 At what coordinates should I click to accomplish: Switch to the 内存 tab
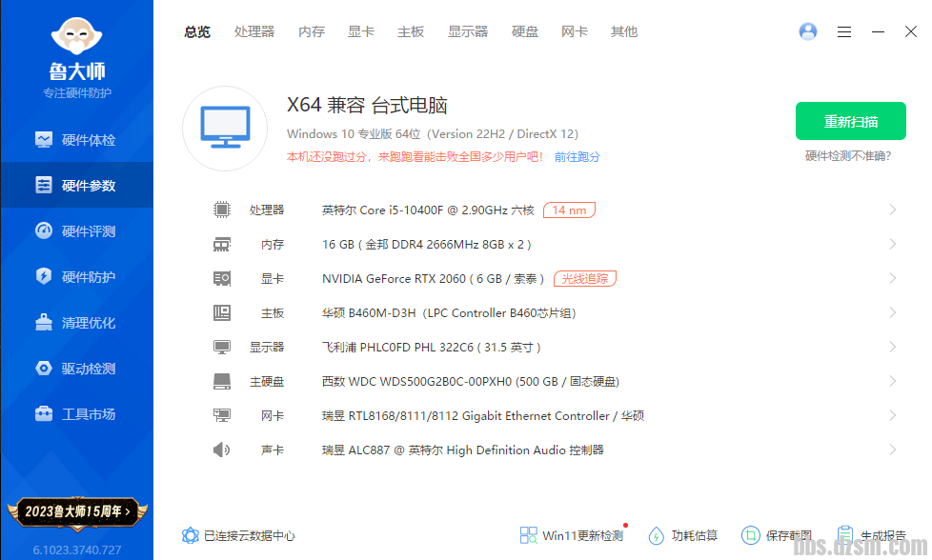312,31
